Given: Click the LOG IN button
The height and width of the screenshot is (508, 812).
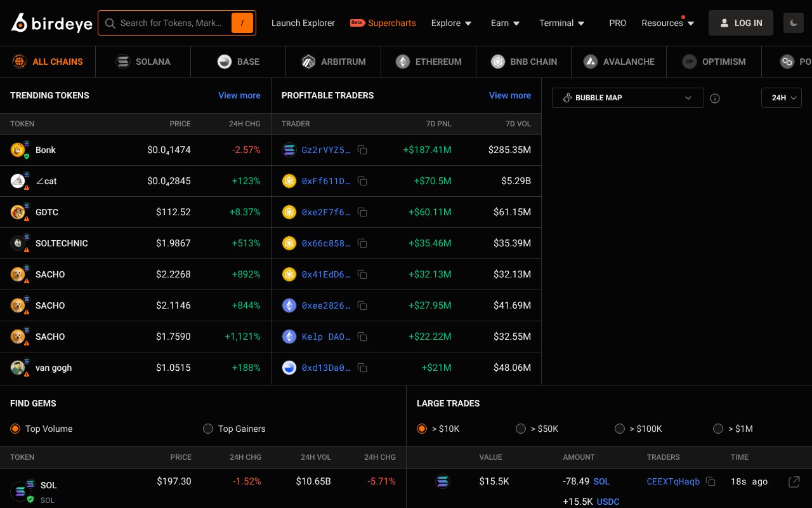Looking at the screenshot, I should [740, 23].
